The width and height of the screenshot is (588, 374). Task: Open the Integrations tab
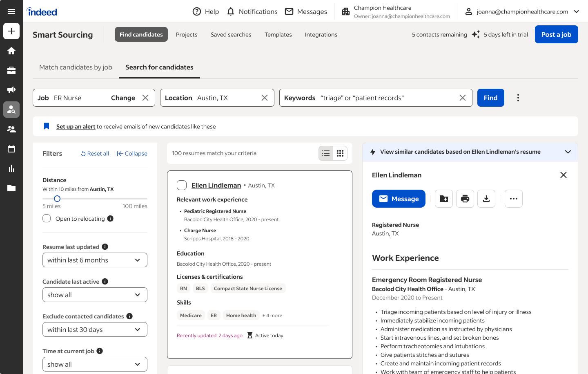pos(321,35)
